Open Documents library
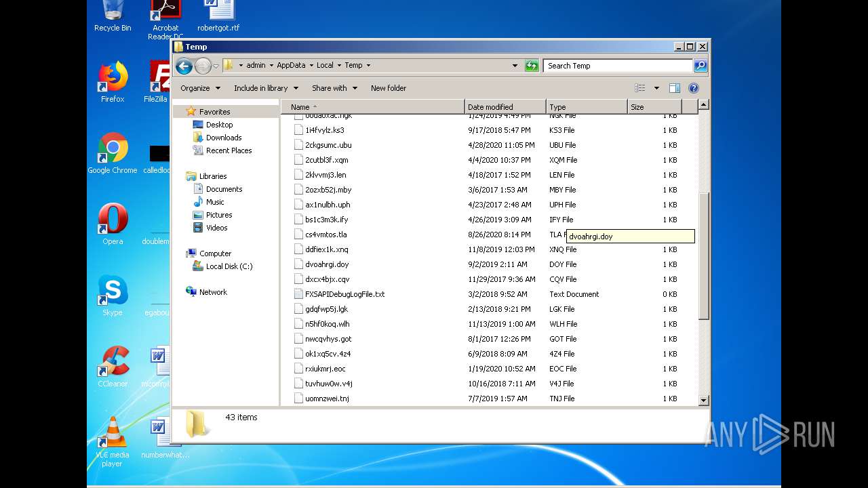 224,189
